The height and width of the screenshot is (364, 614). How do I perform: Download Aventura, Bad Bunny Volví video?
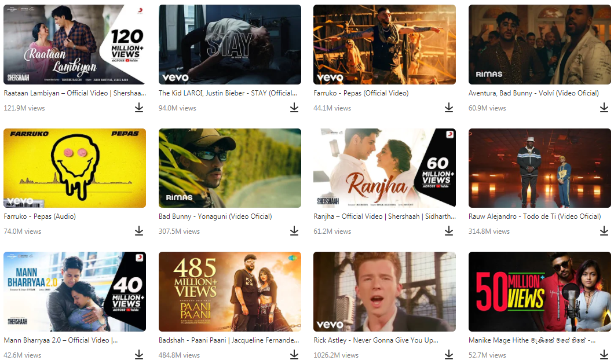tap(604, 108)
